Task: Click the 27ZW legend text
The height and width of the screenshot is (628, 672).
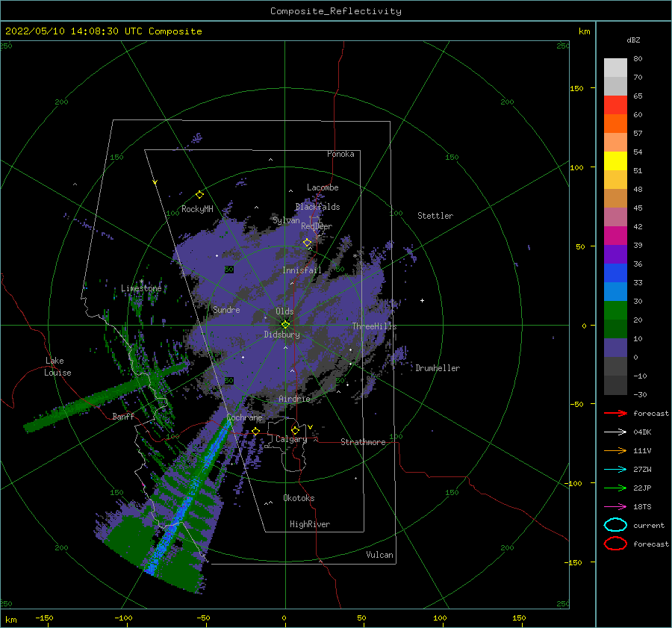Action: click(x=642, y=470)
